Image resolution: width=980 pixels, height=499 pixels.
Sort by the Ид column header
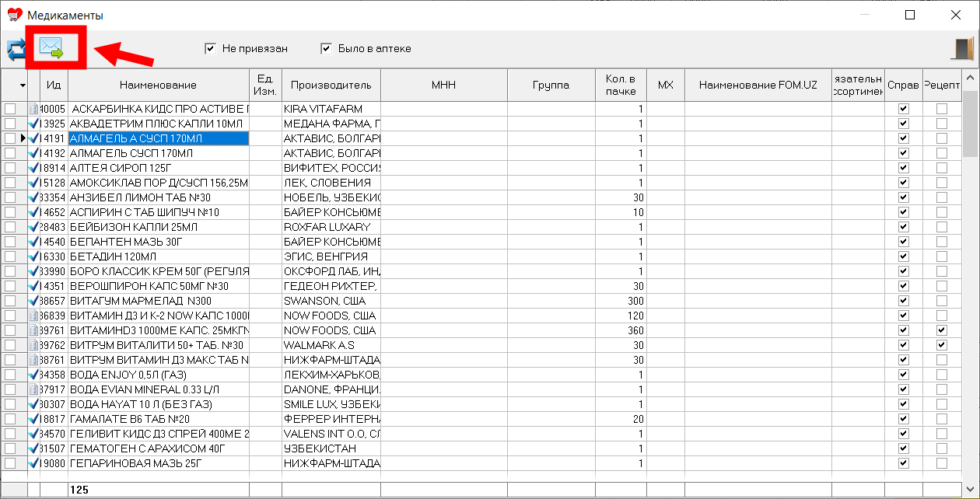click(x=54, y=85)
